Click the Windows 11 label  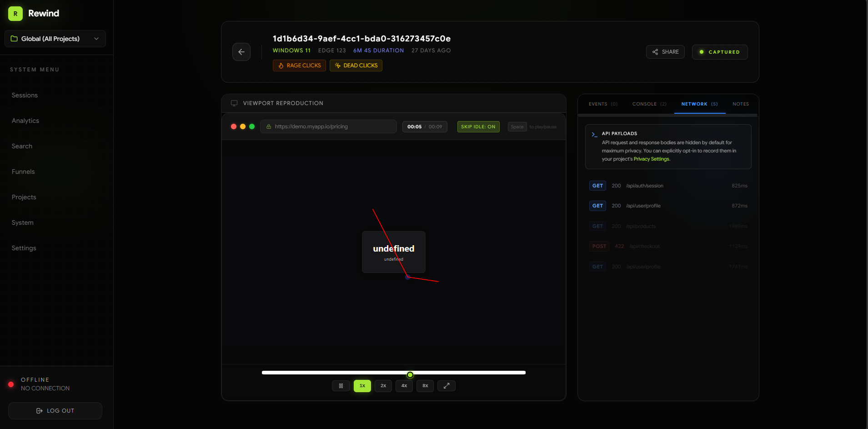pos(291,50)
